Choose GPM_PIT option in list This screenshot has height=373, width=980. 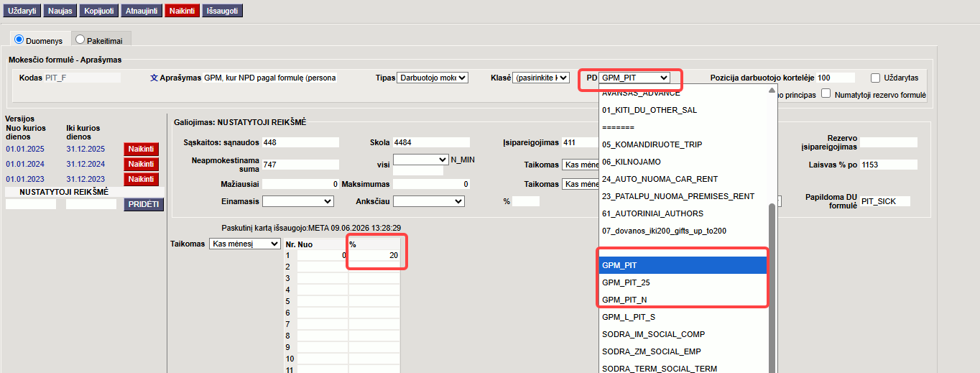click(683, 265)
